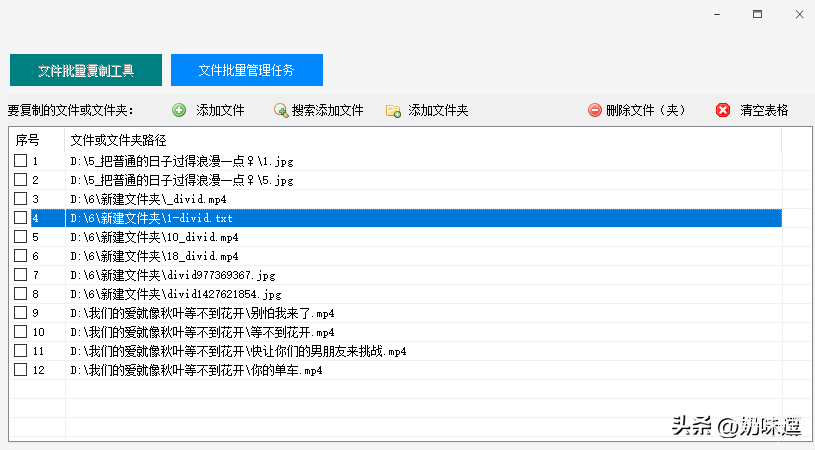
Task: Click the 清空表格 label
Action: tap(764, 110)
